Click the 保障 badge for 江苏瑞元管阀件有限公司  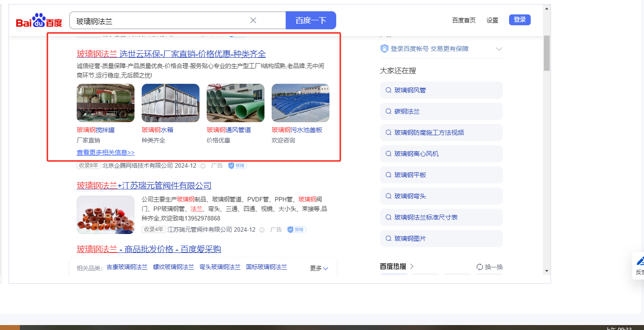[297, 229]
